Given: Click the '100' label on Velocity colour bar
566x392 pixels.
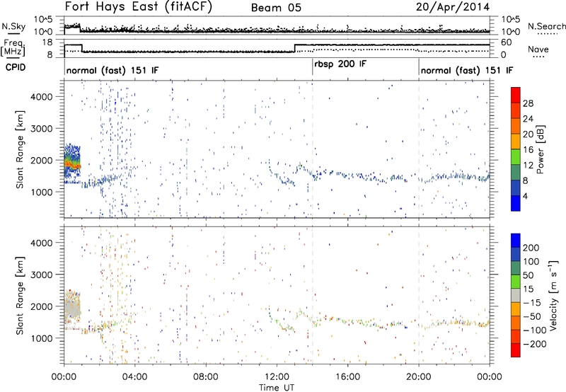Looking at the screenshot, I should tap(531, 262).
